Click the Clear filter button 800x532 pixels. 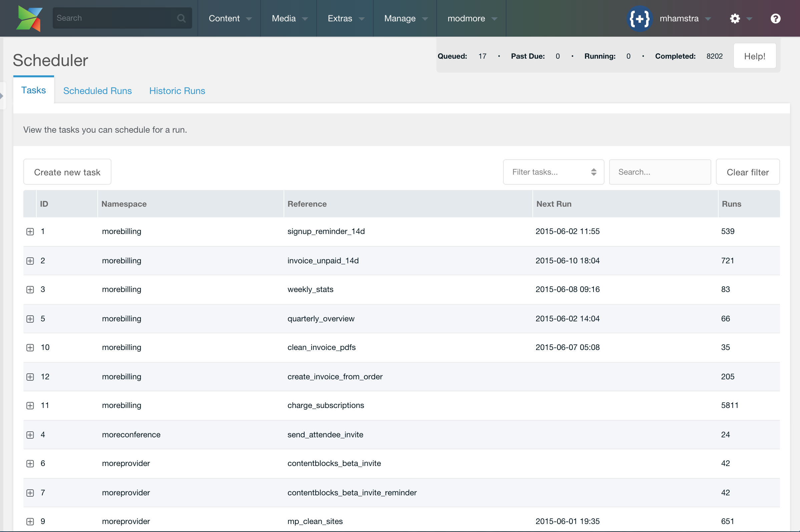(x=747, y=172)
